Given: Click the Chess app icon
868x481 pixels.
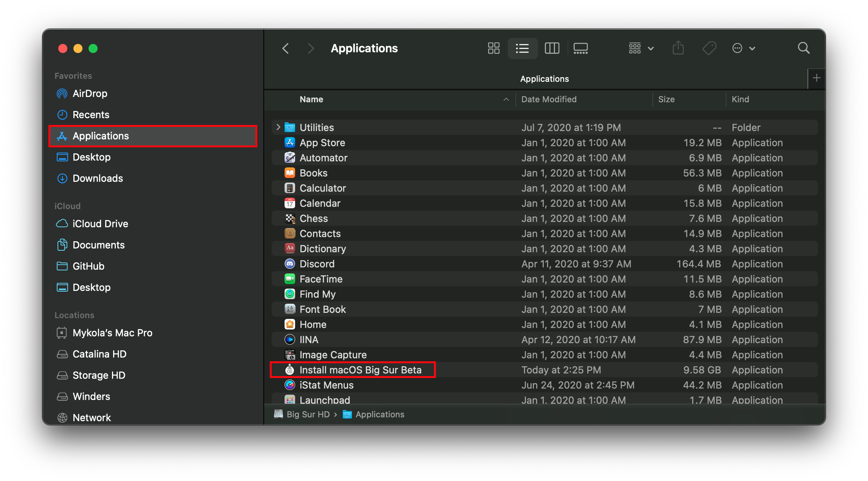Looking at the screenshot, I should pos(290,218).
